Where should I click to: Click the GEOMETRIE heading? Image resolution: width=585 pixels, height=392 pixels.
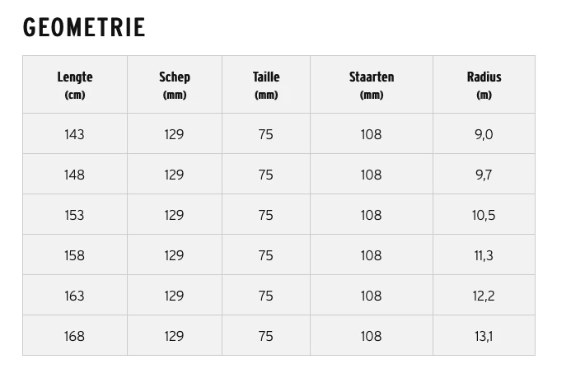pyautogui.click(x=84, y=28)
